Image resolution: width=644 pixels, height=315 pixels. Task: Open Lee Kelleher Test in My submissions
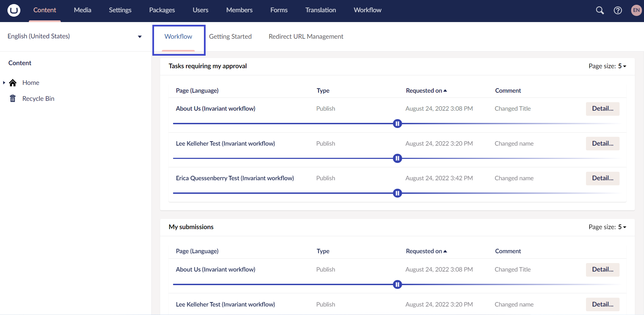pyautogui.click(x=225, y=304)
